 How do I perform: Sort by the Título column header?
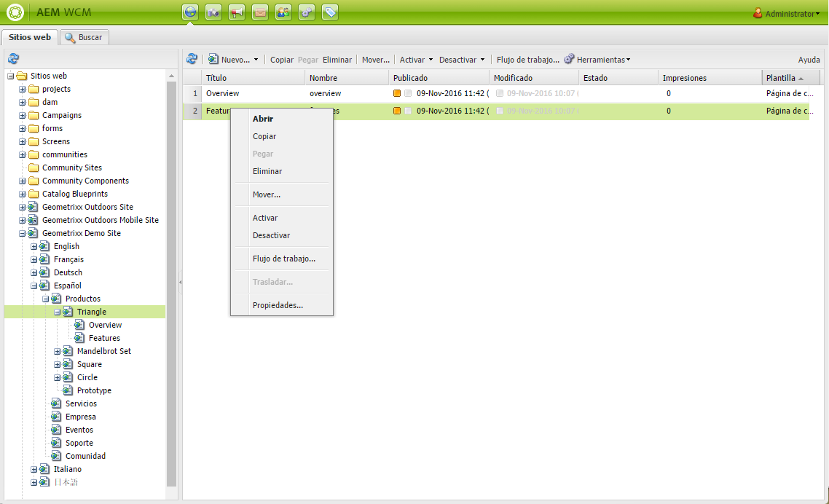click(x=254, y=78)
